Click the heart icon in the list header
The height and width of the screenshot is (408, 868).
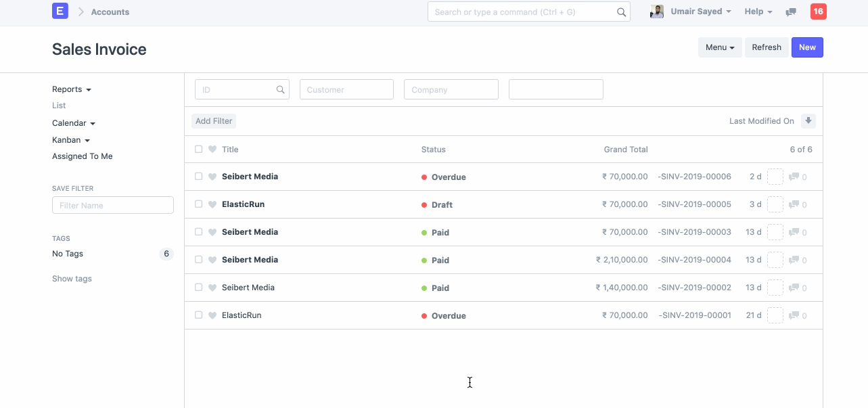[212, 150]
